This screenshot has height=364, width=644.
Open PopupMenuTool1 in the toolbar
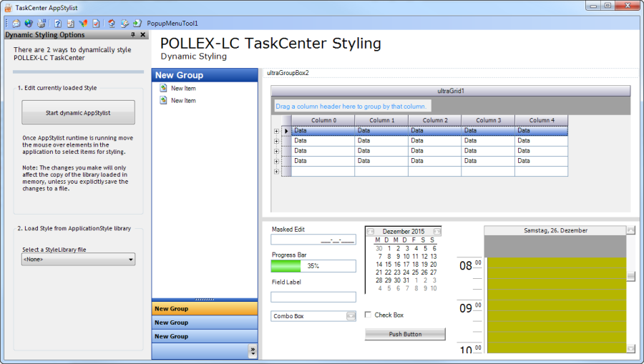click(172, 23)
